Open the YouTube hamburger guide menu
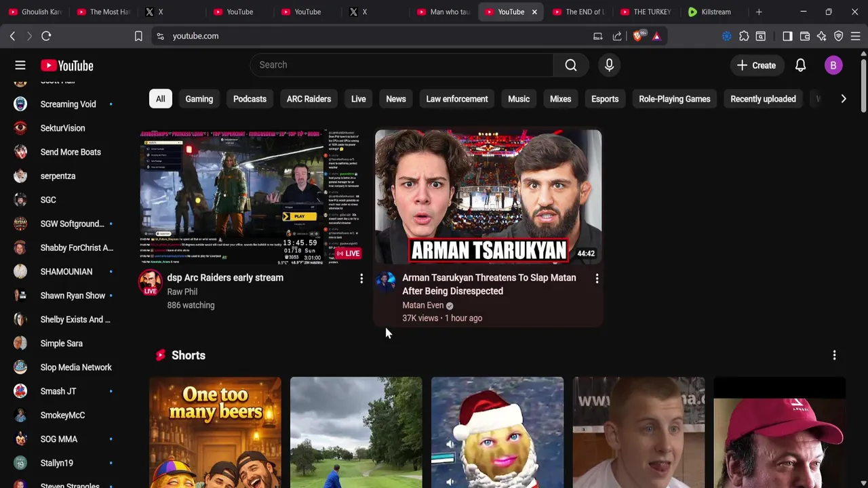868x488 pixels. pos(20,66)
